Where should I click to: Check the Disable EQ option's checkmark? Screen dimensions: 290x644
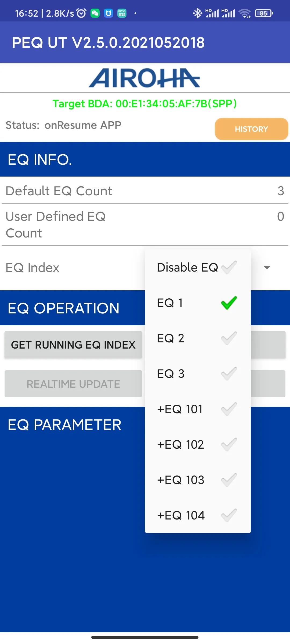click(229, 267)
